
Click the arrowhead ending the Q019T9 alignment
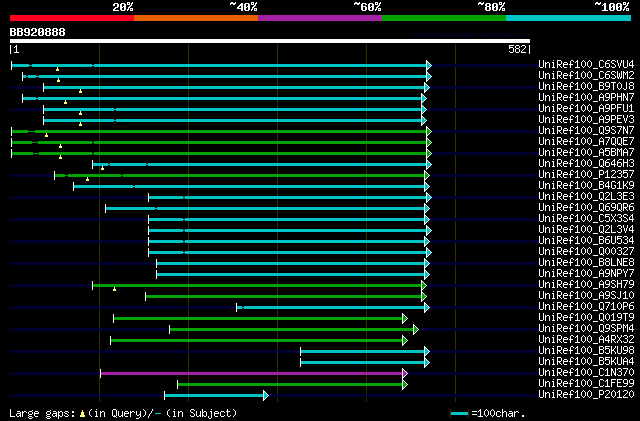405,318
